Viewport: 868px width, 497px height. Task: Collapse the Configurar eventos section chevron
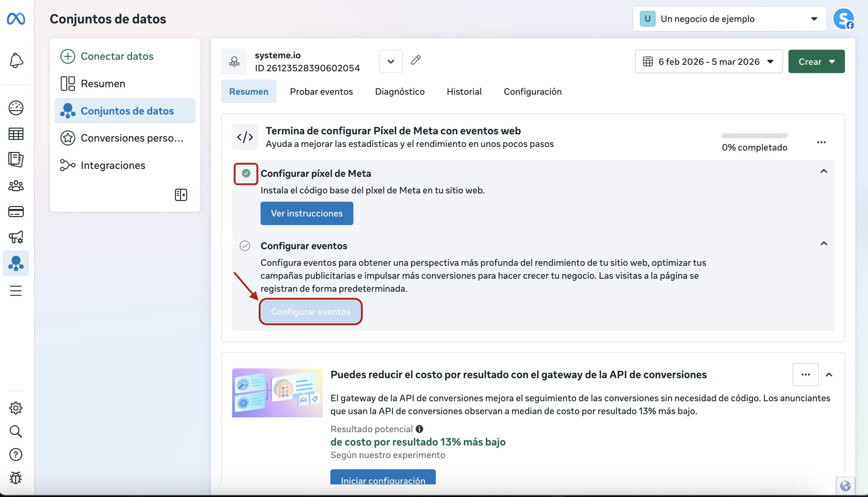824,244
